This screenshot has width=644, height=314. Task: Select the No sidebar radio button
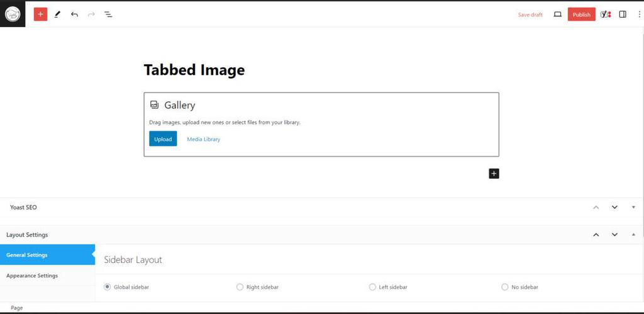coord(504,287)
